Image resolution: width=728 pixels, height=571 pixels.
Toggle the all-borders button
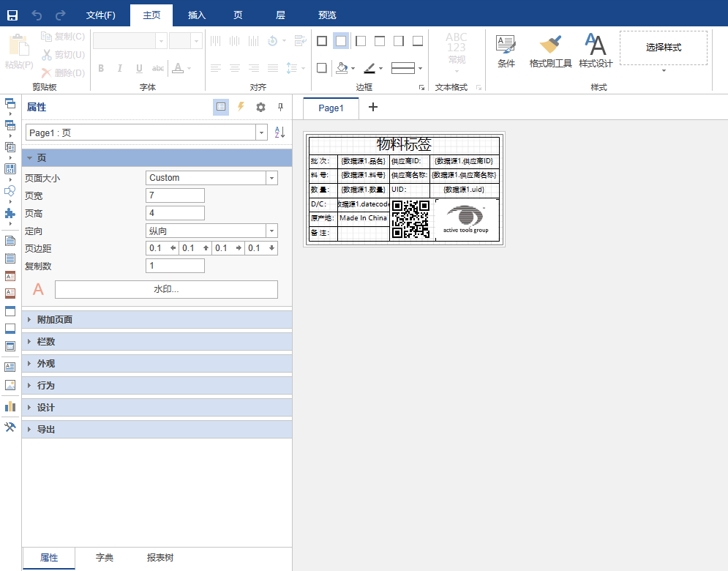click(x=322, y=41)
